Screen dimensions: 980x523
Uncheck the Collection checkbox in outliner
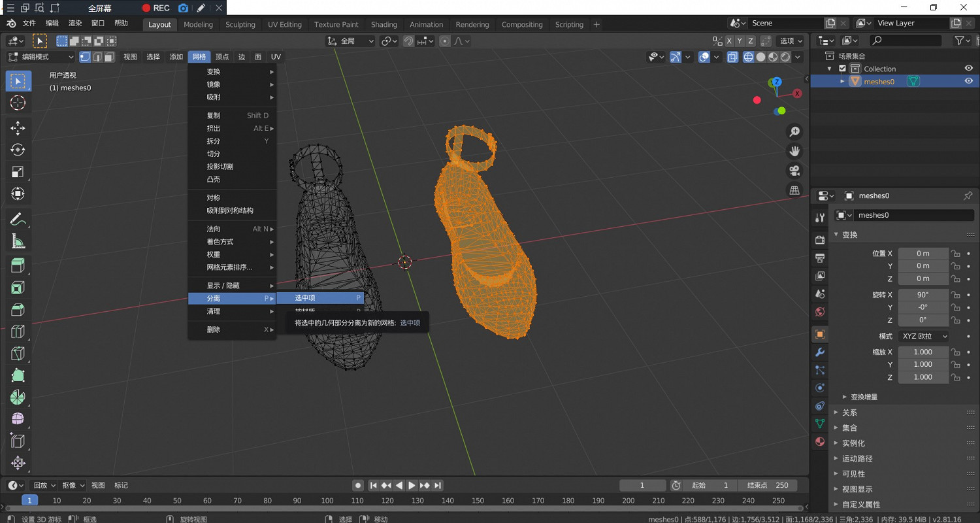click(843, 69)
